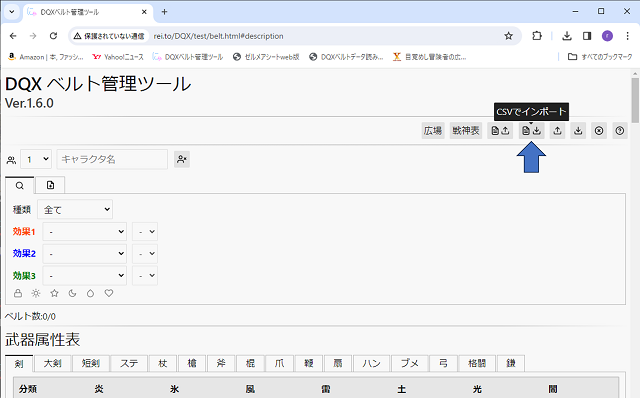This screenshot has height=398, width=640.
Task: Click the remove character icon button
Action: [182, 159]
